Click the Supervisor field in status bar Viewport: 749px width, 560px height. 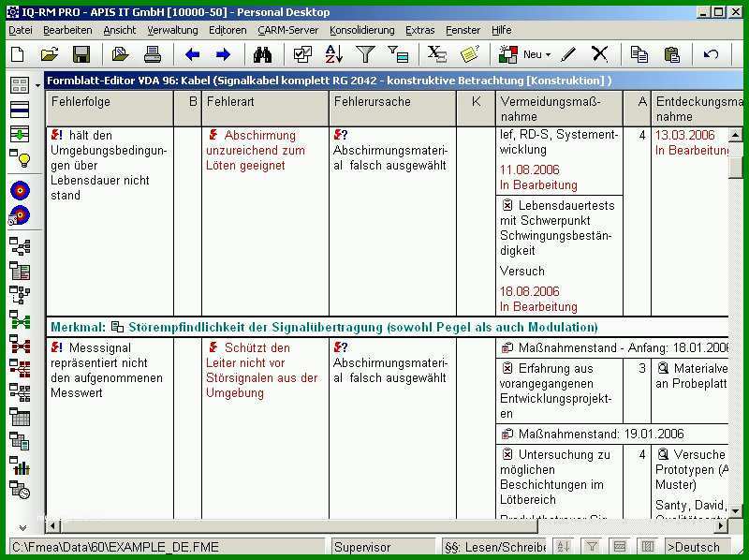pyautogui.click(x=383, y=547)
